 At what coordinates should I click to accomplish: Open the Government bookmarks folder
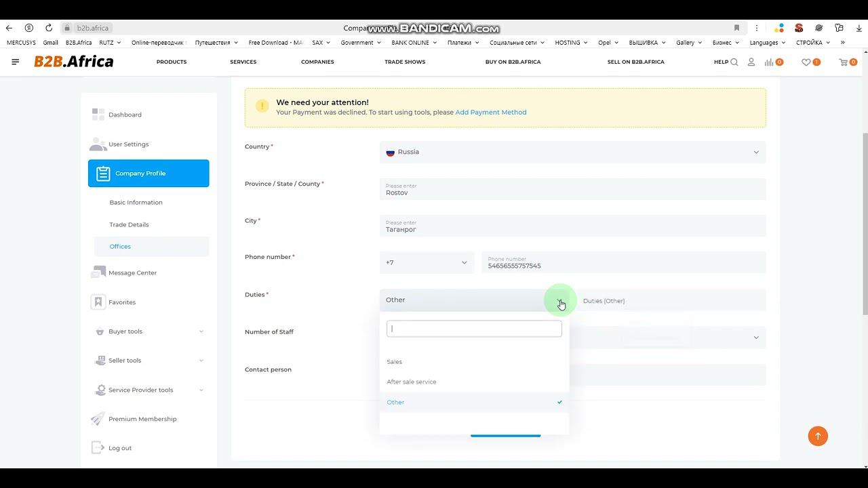[361, 42]
